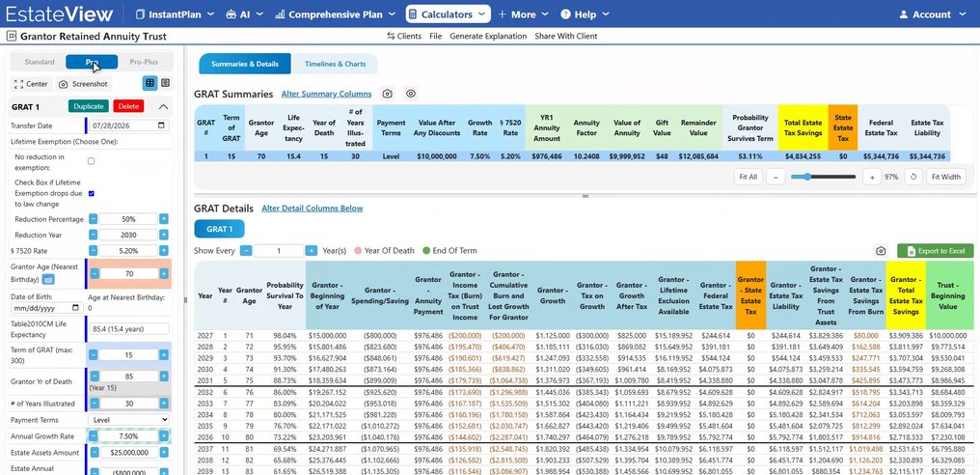Open the Comprehensive Plan dropdown menu

click(x=335, y=14)
